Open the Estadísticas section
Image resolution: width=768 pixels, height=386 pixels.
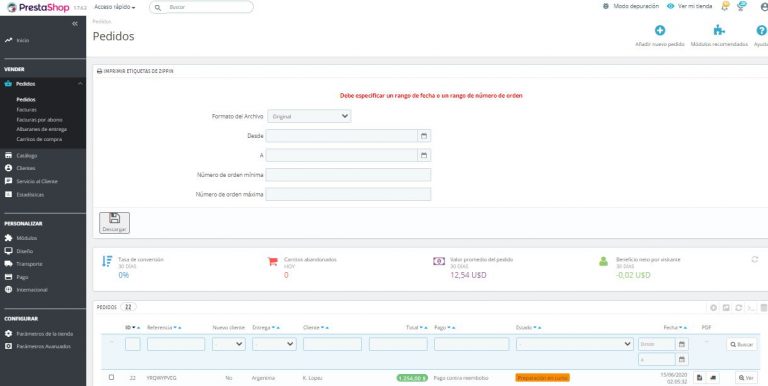30,194
